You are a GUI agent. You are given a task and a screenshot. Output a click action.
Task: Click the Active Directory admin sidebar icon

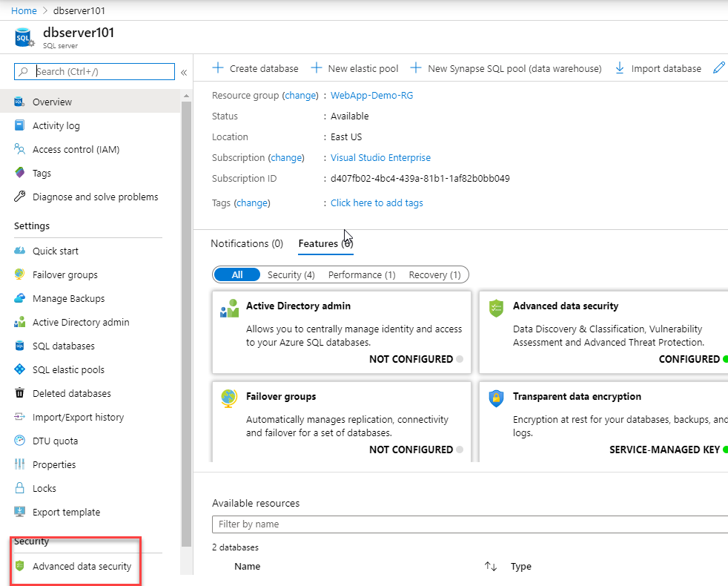point(19,322)
